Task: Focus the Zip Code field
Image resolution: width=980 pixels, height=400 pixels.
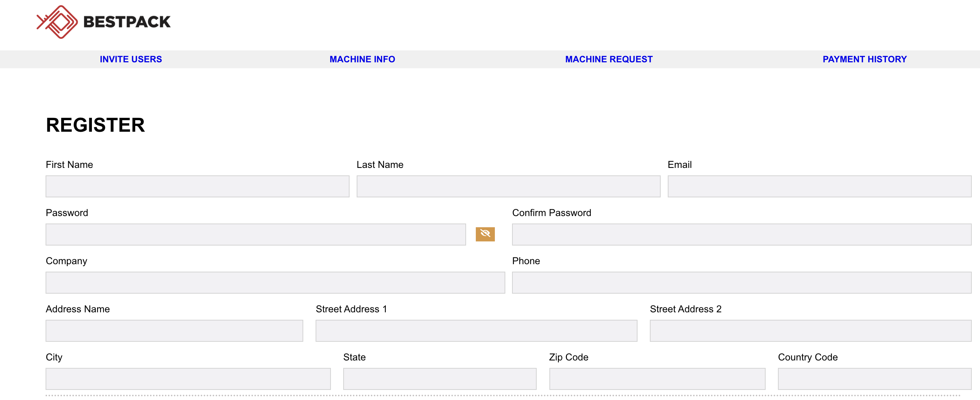Action: click(x=657, y=379)
